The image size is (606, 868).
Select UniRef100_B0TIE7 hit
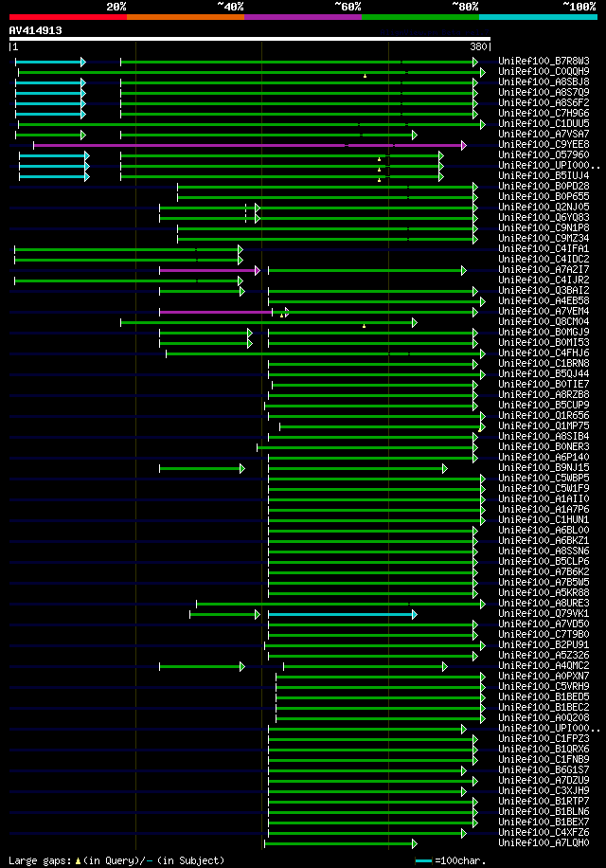click(544, 384)
